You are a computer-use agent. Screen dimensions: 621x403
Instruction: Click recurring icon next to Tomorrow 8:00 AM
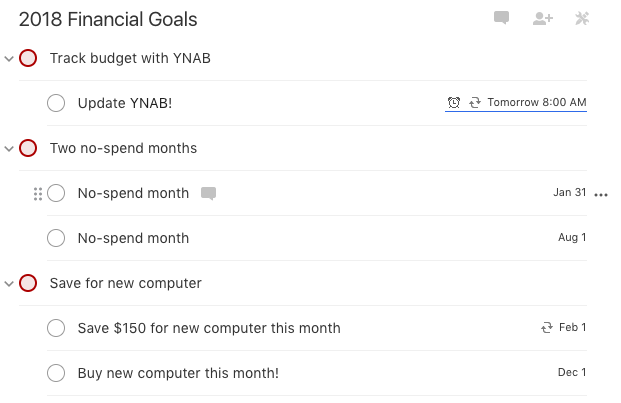coord(475,103)
